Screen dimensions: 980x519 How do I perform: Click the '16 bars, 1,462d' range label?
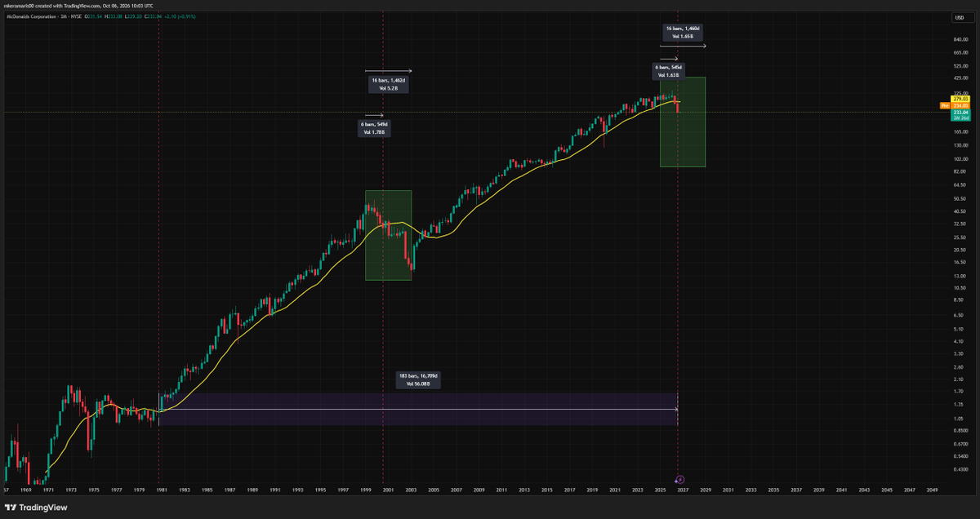pos(387,85)
